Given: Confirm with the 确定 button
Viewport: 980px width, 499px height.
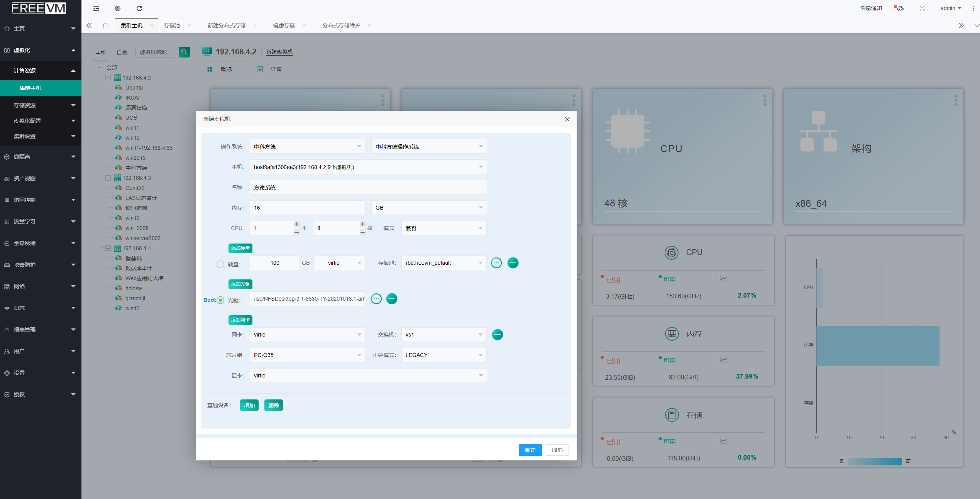Looking at the screenshot, I should click(x=530, y=450).
